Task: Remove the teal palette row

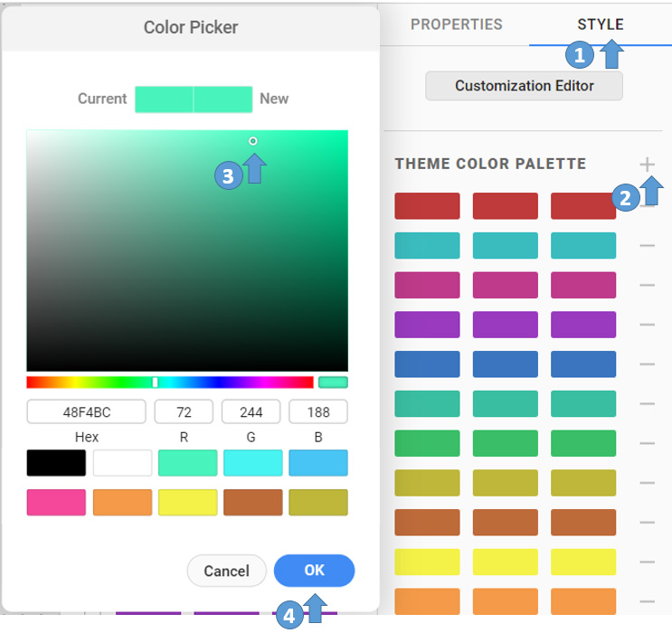Action: click(x=648, y=246)
